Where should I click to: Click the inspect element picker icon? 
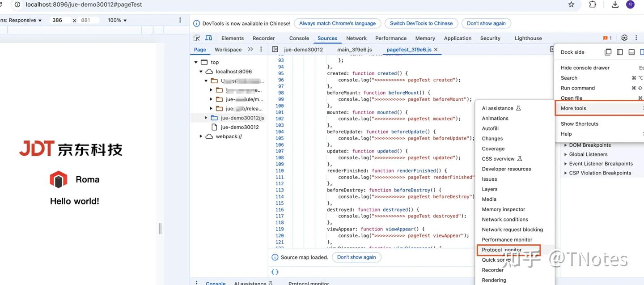[x=197, y=38]
